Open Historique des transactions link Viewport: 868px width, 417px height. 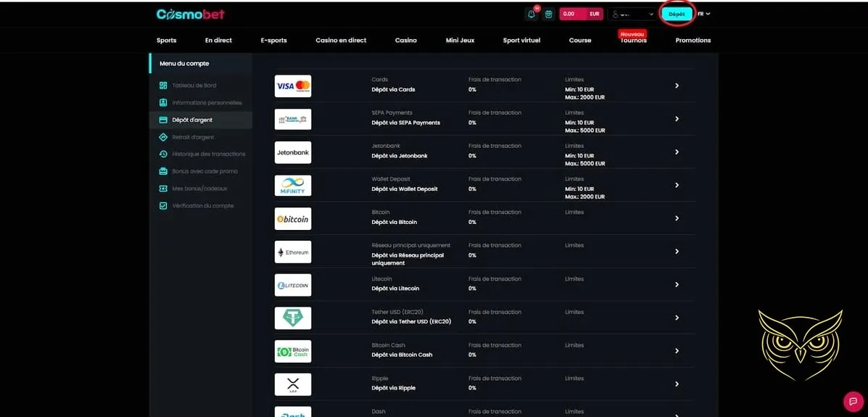(x=209, y=154)
